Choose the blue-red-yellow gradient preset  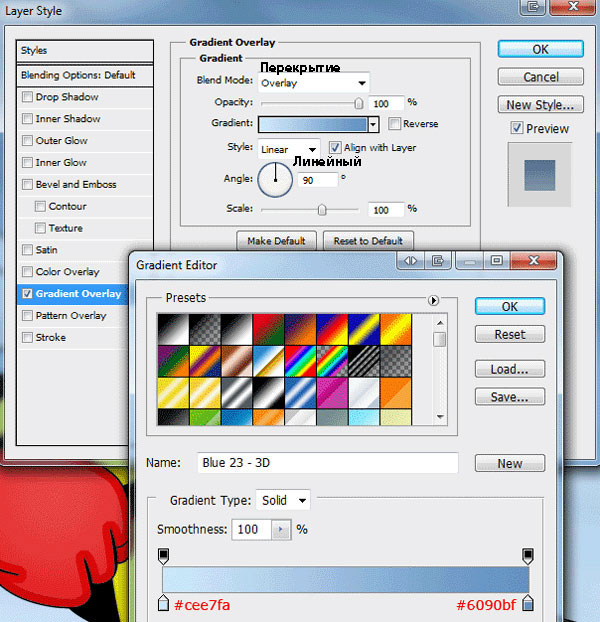click(332, 329)
